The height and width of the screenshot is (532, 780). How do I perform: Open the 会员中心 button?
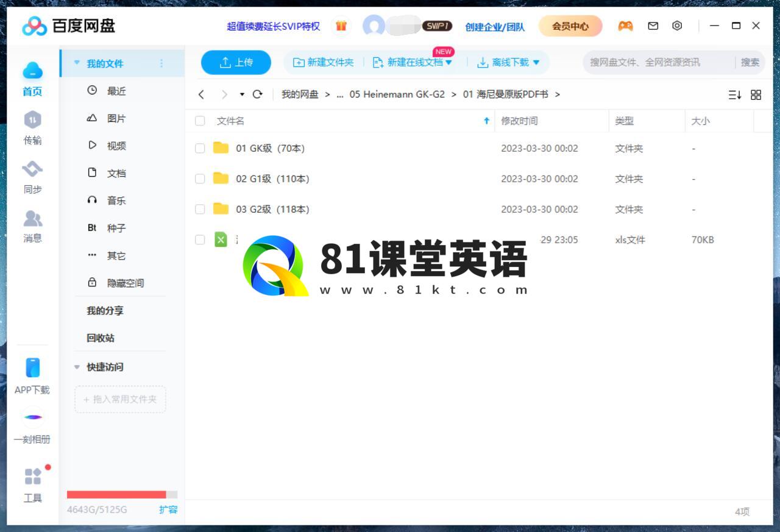(570, 26)
